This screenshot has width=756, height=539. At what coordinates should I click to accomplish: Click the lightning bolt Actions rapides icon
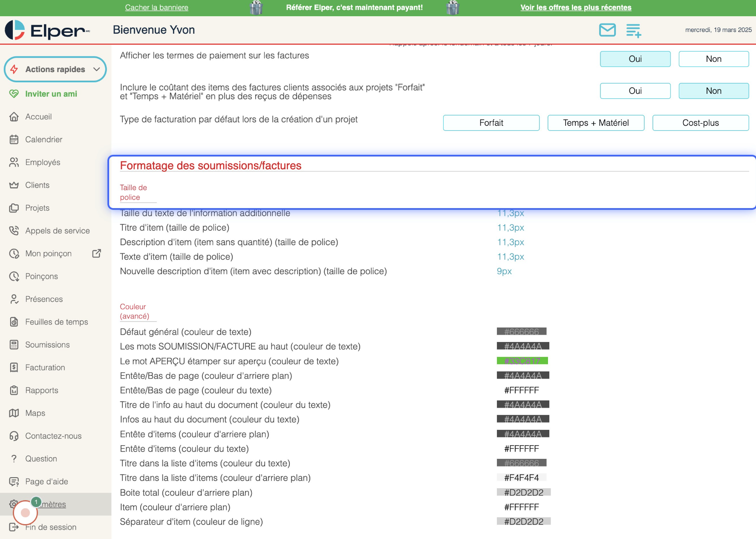click(x=14, y=69)
